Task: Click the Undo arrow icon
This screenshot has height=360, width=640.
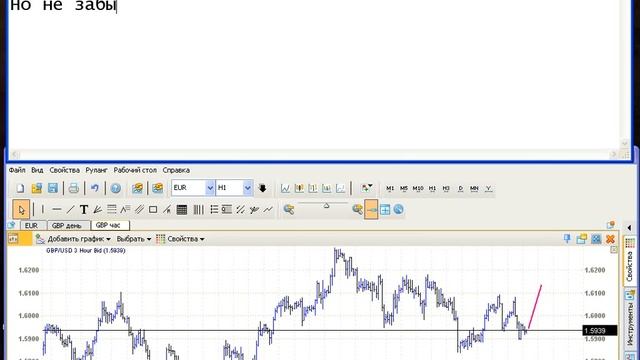Action: coord(95,188)
